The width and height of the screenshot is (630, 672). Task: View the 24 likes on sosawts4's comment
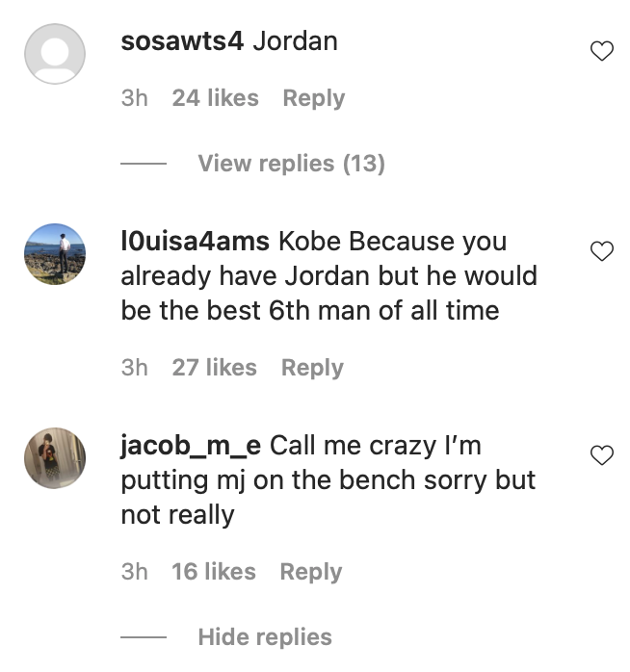[x=215, y=98]
